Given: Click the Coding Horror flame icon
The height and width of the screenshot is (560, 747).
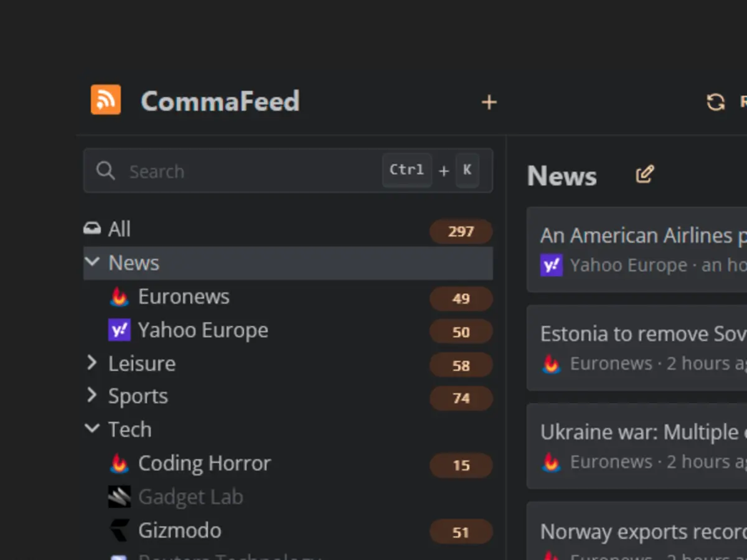Looking at the screenshot, I should click(x=120, y=463).
